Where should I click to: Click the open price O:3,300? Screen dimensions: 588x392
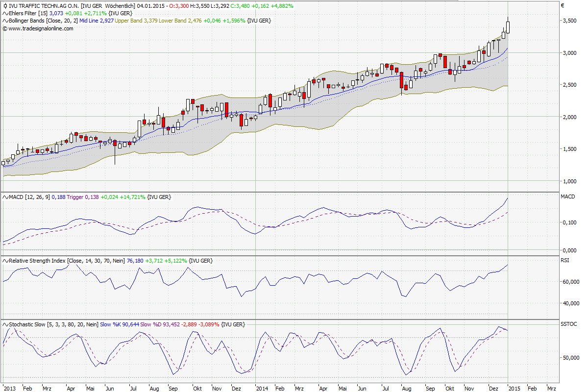point(179,6)
